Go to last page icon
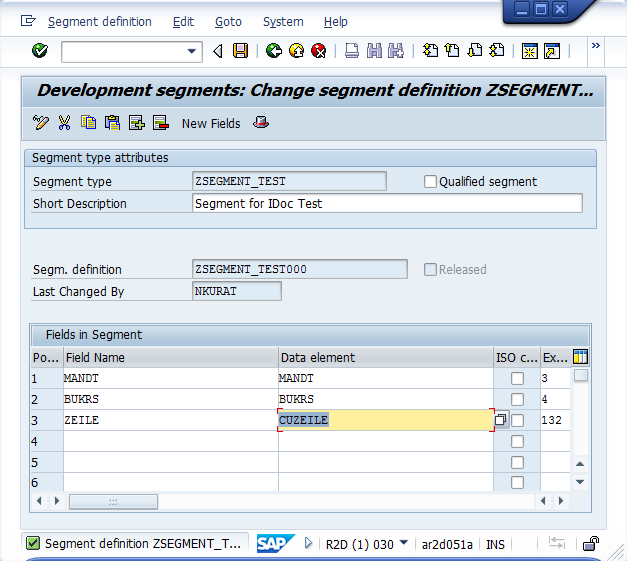Viewport: 627px width, 561px height. tap(497, 51)
